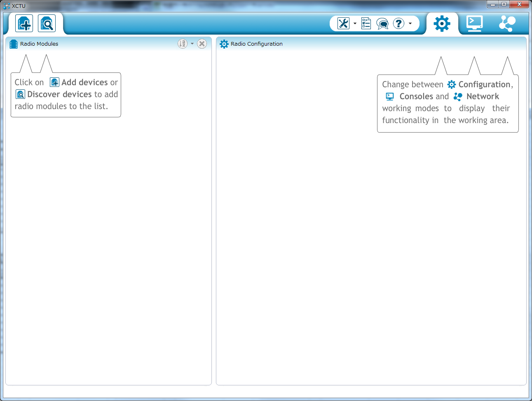This screenshot has width=532, height=401.
Task: Click the Add devices toolbar icon
Action: pos(24,23)
